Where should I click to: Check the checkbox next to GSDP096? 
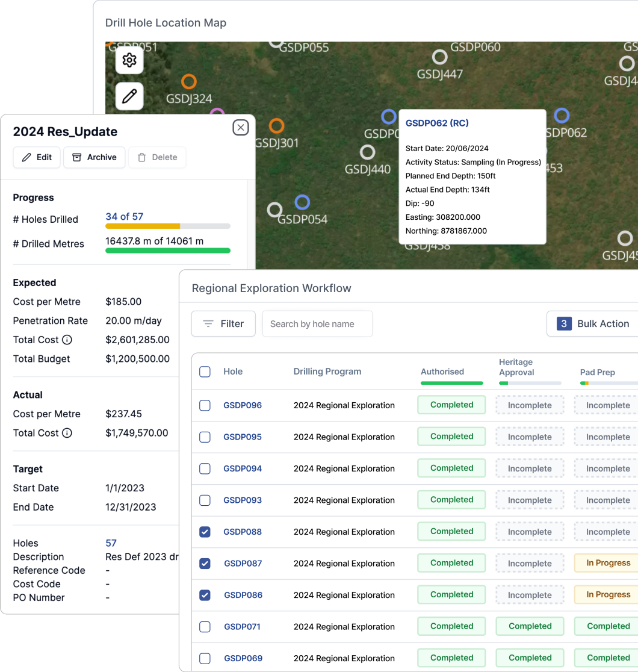[x=205, y=405]
